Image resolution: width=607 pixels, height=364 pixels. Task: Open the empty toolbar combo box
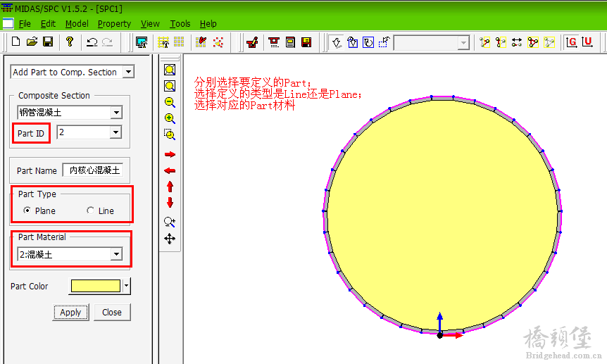point(432,42)
